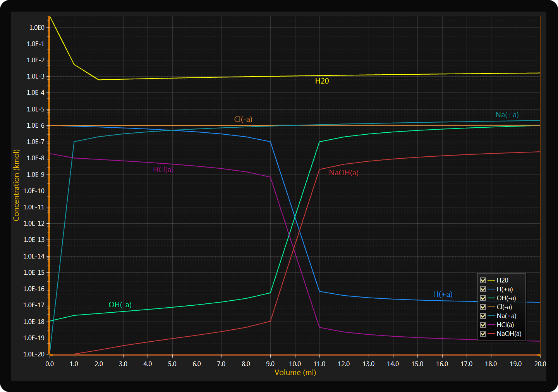Turn off the NaOH(a) legend checkbox

[483, 334]
